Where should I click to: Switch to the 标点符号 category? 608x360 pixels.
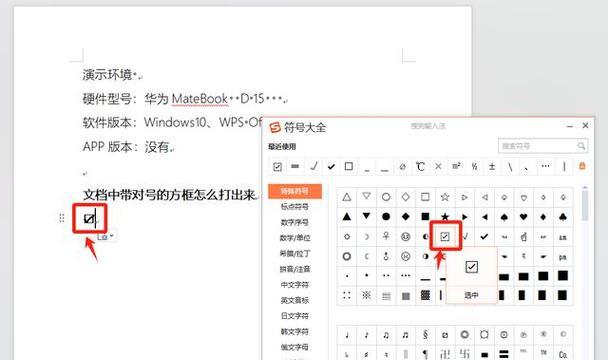click(x=295, y=207)
